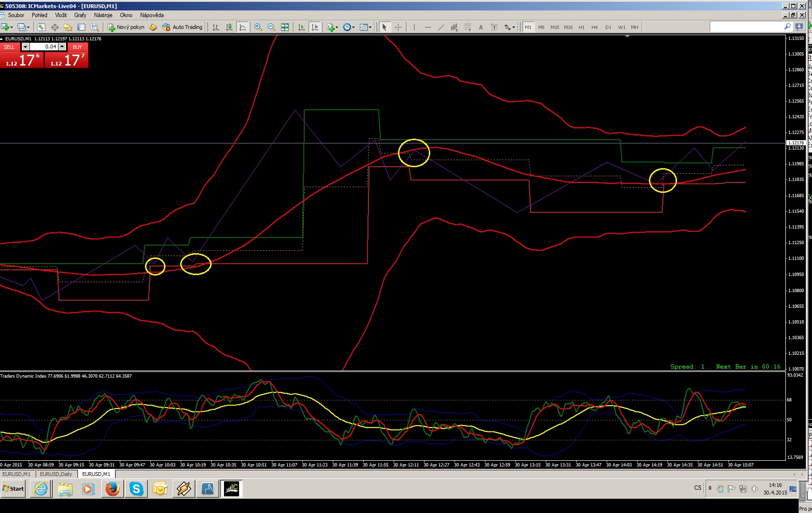Draw a trendline
The width and height of the screenshot is (812, 513).
click(441, 27)
